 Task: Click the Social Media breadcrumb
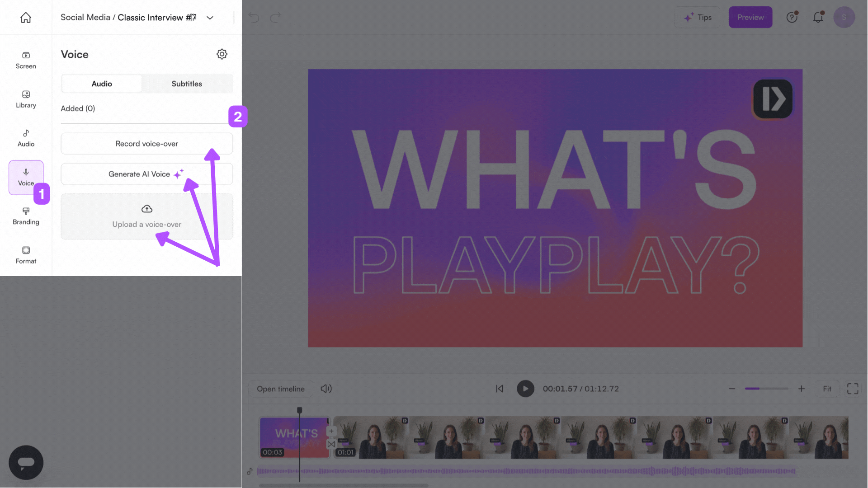(x=85, y=17)
